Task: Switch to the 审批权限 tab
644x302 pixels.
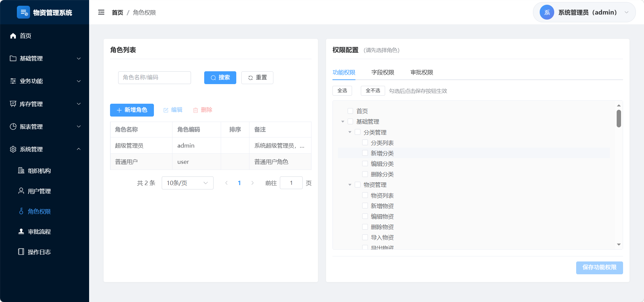Action: pos(422,72)
